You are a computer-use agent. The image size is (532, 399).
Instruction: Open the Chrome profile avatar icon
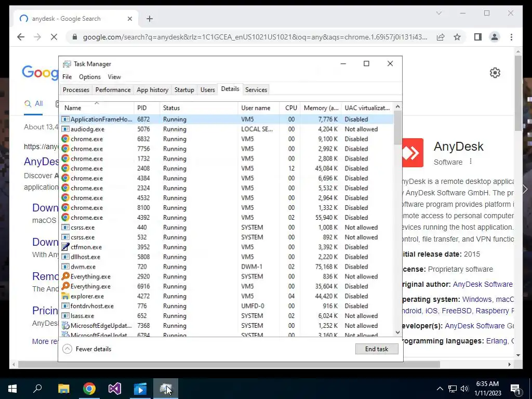click(x=495, y=37)
